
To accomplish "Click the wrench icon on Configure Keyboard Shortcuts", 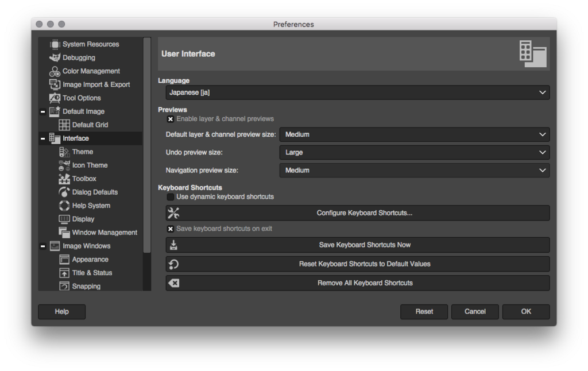I will [173, 213].
